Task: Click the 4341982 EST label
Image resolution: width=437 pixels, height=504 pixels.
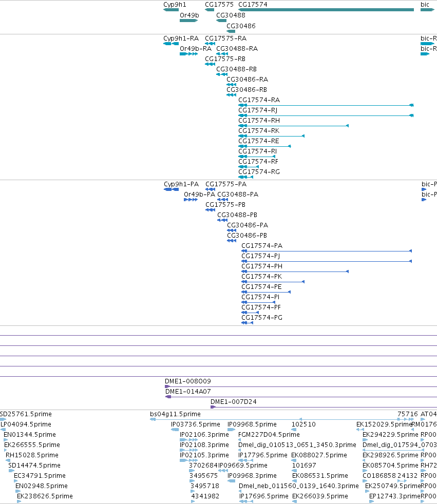Action: 205,496
